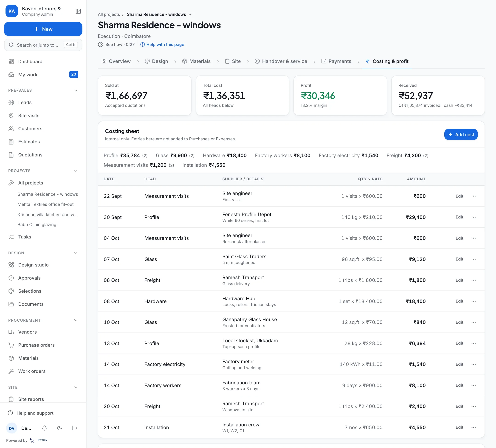Viewport: 496px width, 448px height.
Task: Click the Add cost button
Action: pyautogui.click(x=461, y=135)
